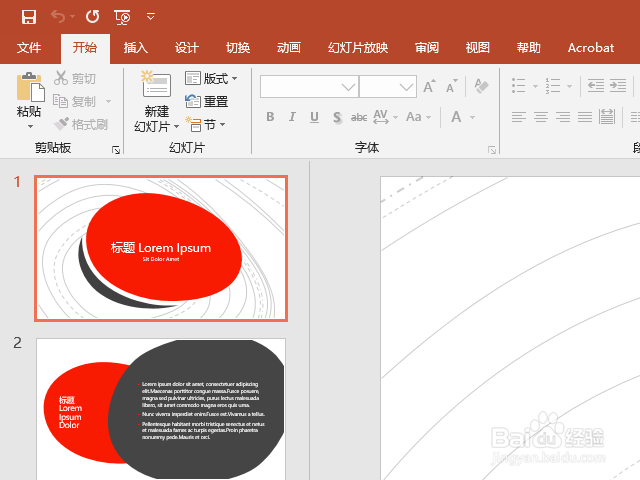Start slideshow from beginning icon
Image resolution: width=640 pixels, height=480 pixels.
122,17
